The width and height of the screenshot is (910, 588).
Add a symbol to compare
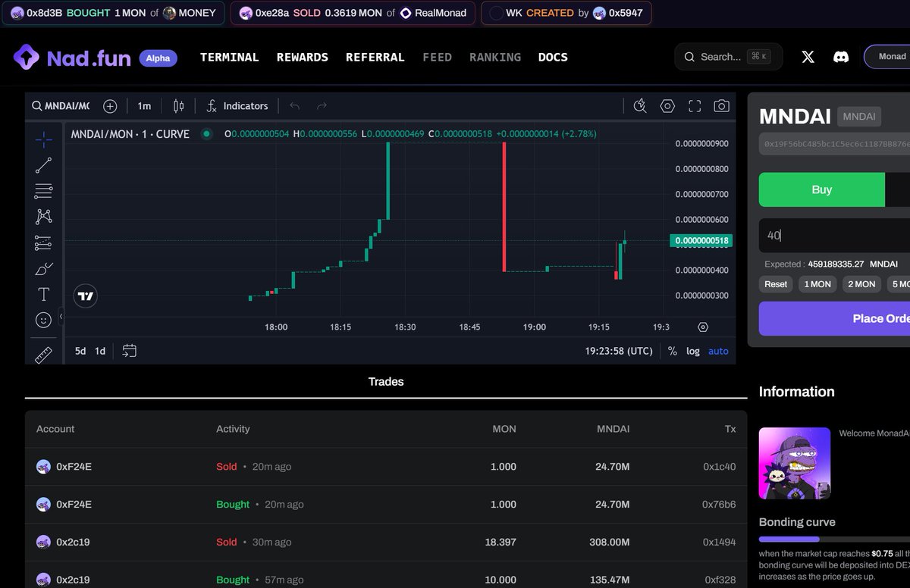pyautogui.click(x=110, y=106)
